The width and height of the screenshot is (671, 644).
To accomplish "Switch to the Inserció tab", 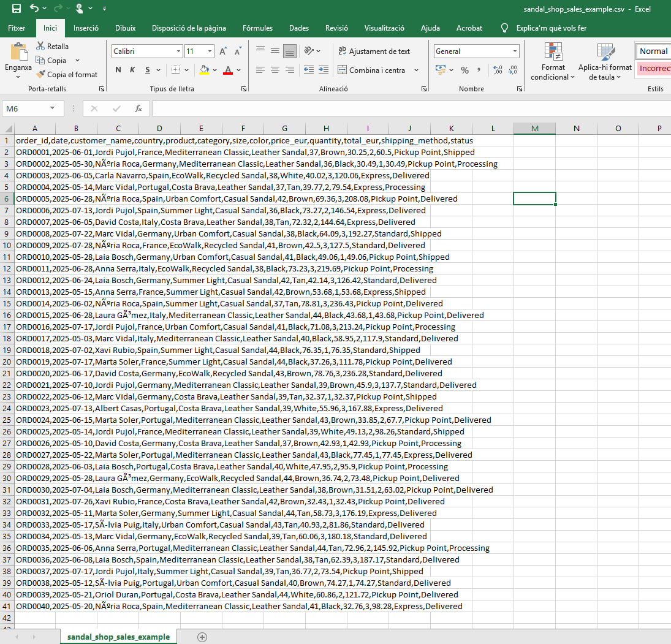I will (86, 28).
